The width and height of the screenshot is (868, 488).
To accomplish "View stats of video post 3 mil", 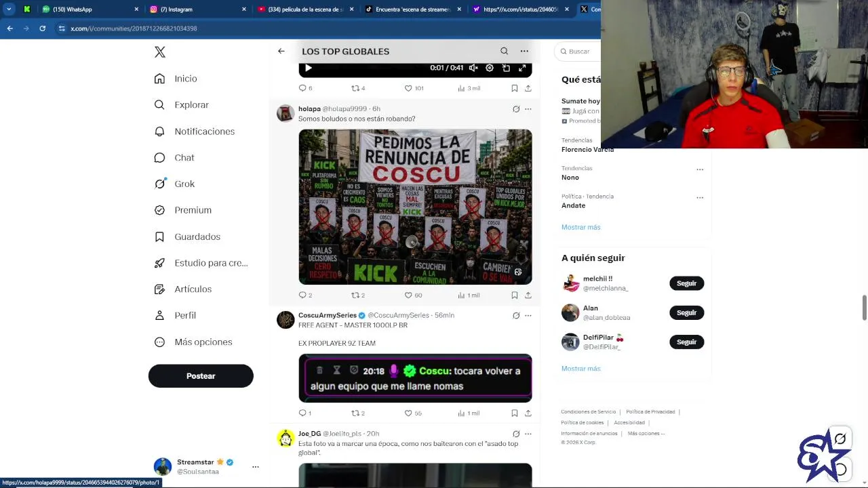I will [469, 88].
